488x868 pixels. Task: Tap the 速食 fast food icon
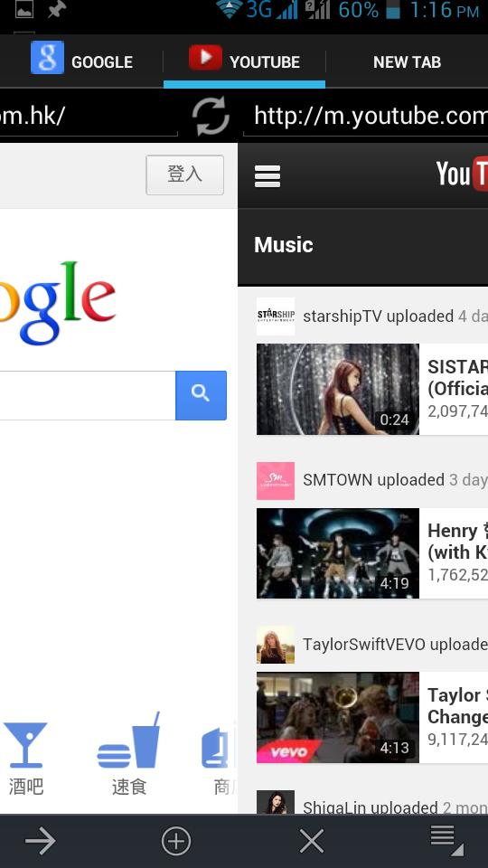coord(129,741)
